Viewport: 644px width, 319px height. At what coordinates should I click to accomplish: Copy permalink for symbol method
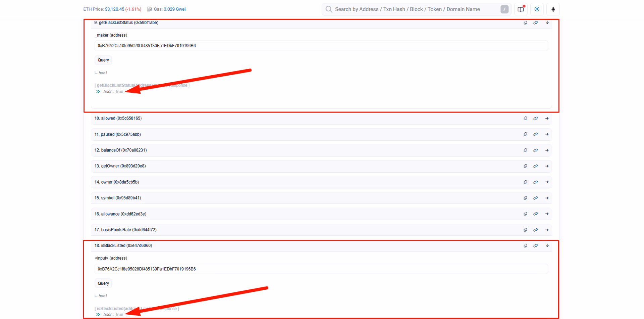pyautogui.click(x=536, y=198)
